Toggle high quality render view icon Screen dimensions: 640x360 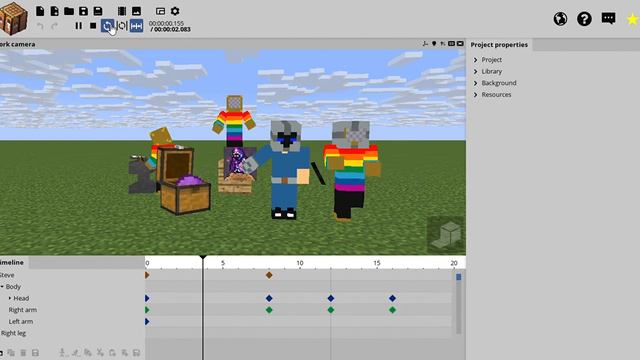click(x=460, y=44)
